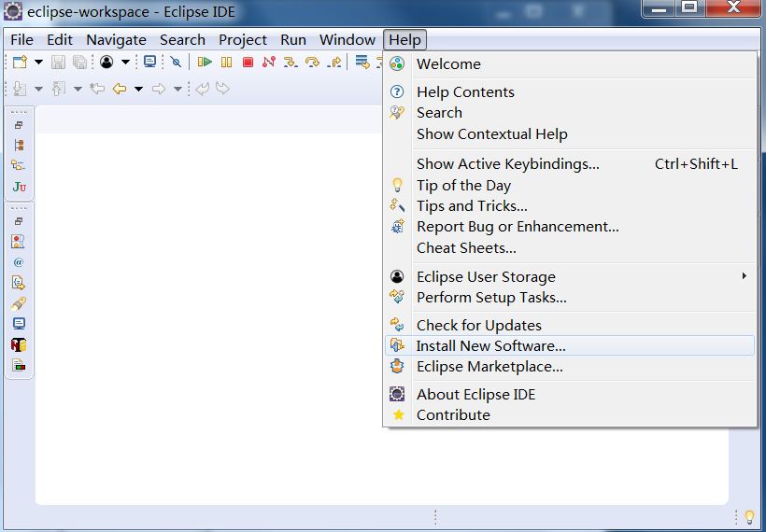Open the TestNG view sidebar icon

coord(19,345)
